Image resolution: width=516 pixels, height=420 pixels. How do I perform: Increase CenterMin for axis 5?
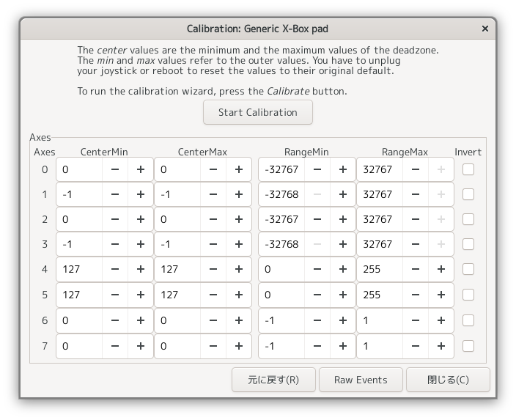[x=141, y=295]
